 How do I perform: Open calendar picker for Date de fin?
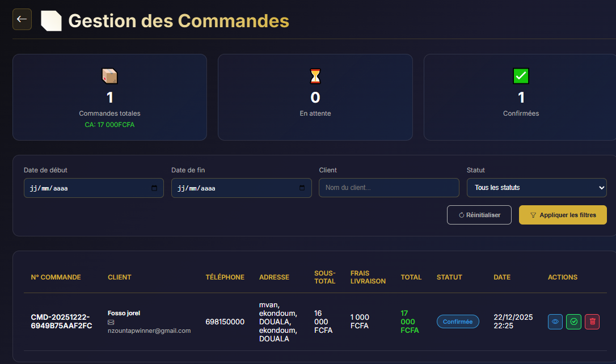click(302, 188)
